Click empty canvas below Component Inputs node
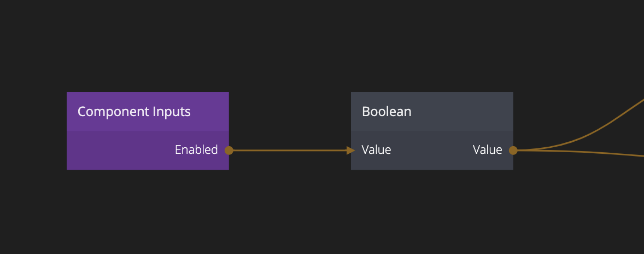The image size is (644, 254). [x=148, y=213]
